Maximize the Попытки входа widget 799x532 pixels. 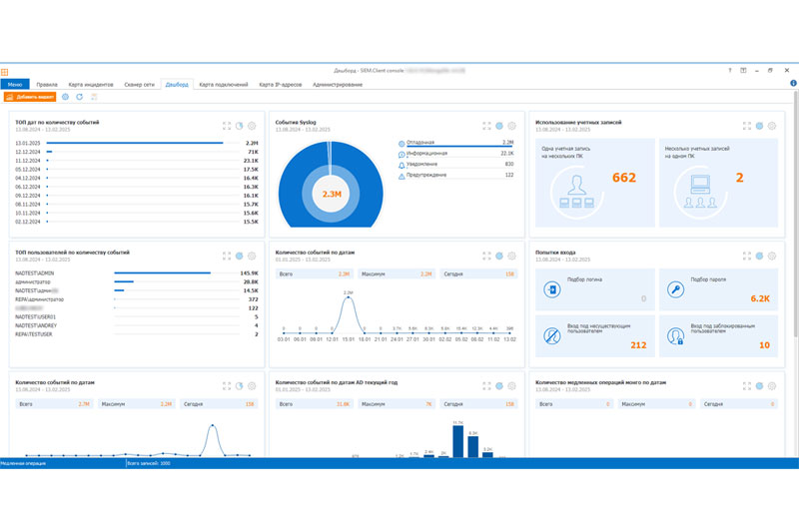pyautogui.click(x=747, y=257)
